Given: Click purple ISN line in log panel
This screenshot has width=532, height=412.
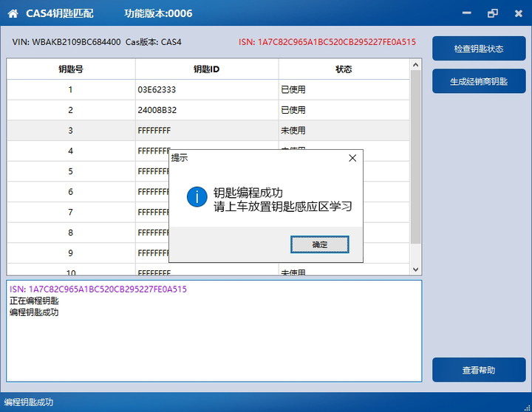Looking at the screenshot, I should click(98, 289).
